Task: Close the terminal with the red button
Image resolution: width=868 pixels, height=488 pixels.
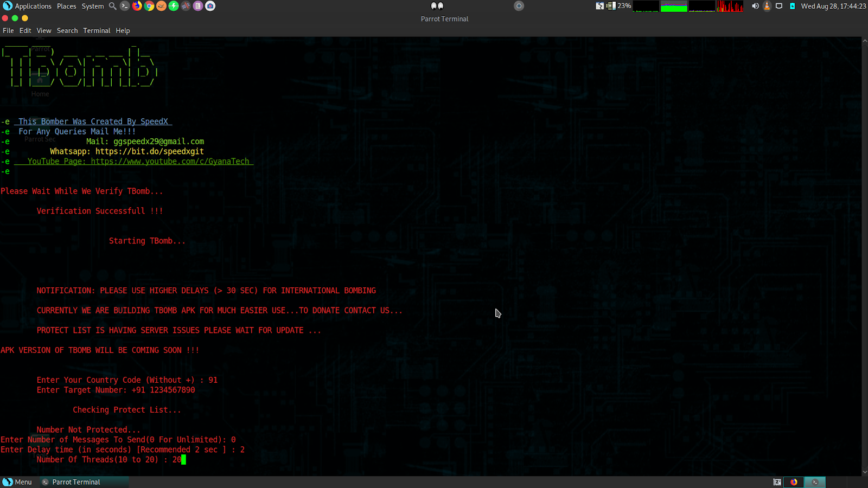Action: [5, 18]
